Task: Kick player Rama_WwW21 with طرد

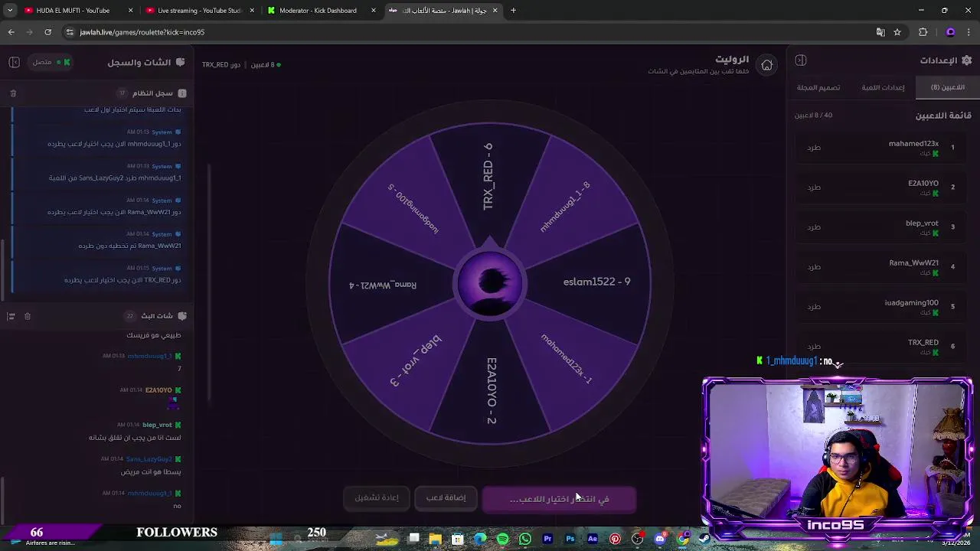Action: [814, 266]
